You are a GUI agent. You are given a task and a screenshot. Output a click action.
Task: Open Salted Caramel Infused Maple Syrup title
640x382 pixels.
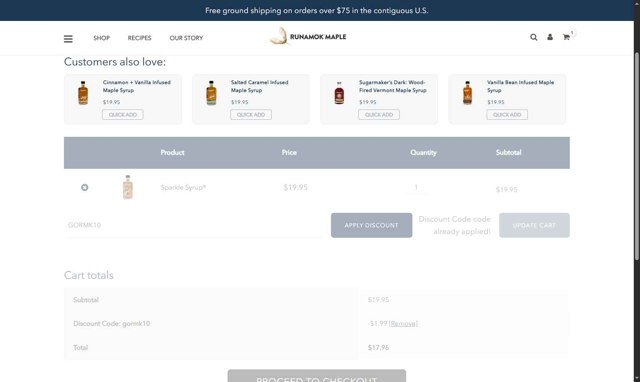pyautogui.click(x=260, y=86)
